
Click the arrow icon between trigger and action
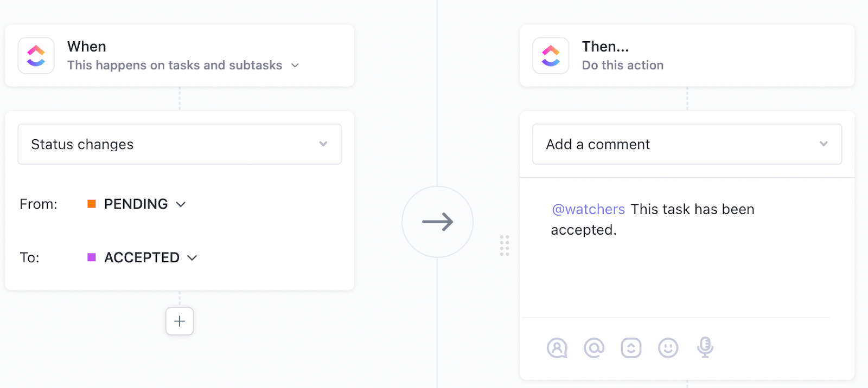pyautogui.click(x=438, y=222)
